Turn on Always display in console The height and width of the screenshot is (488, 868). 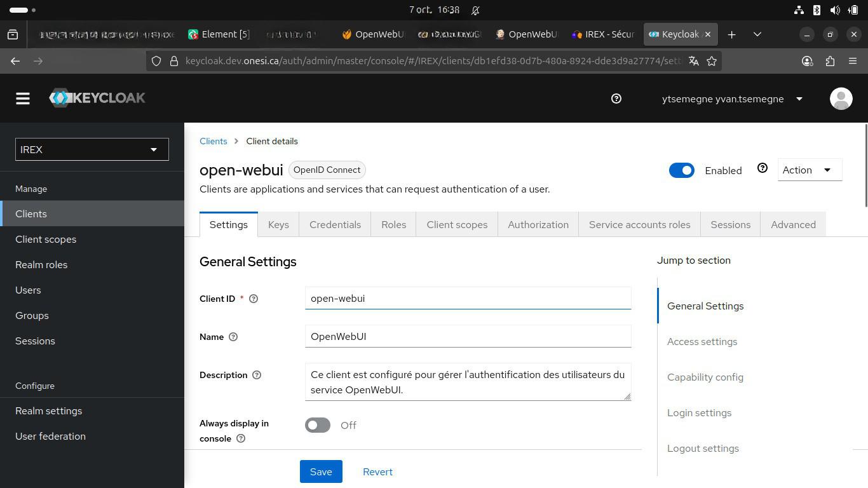click(318, 425)
